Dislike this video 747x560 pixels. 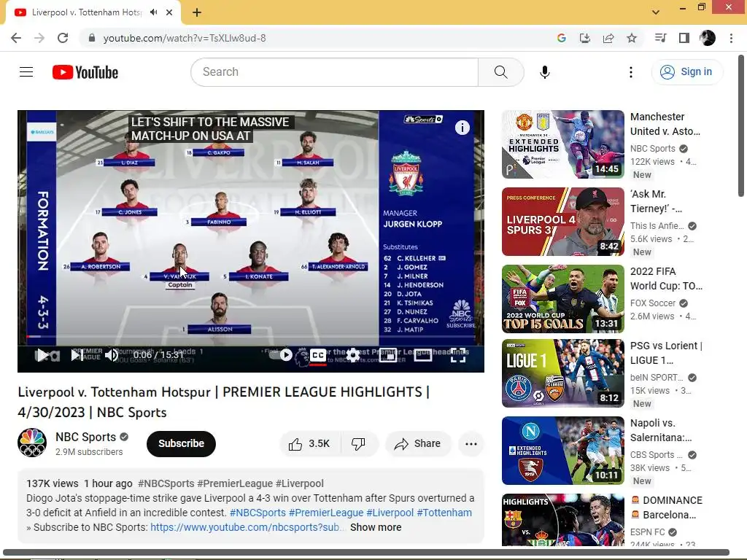point(359,444)
